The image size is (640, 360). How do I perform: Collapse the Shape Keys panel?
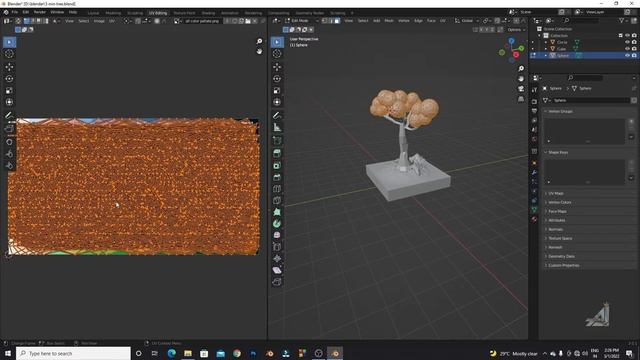546,152
